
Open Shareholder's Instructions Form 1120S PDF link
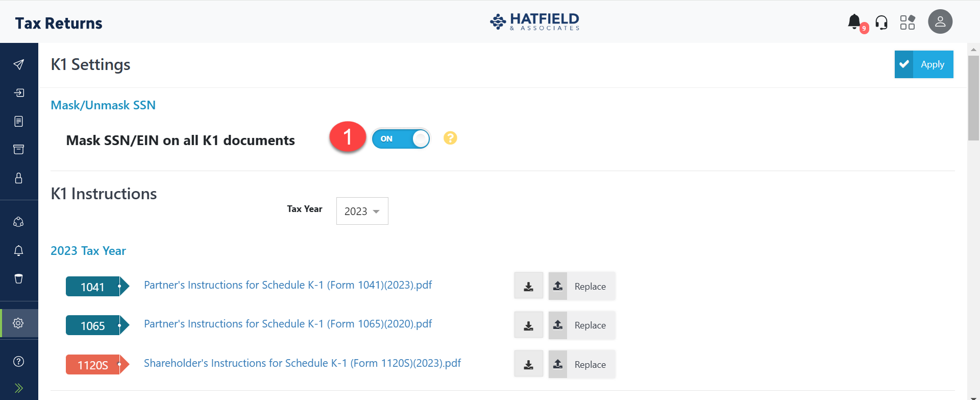(302, 363)
